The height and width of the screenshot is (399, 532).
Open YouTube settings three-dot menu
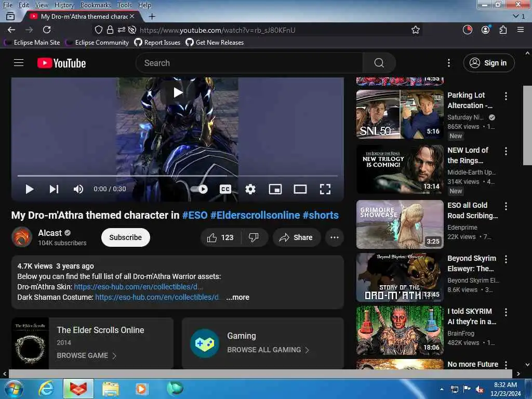[x=448, y=63]
